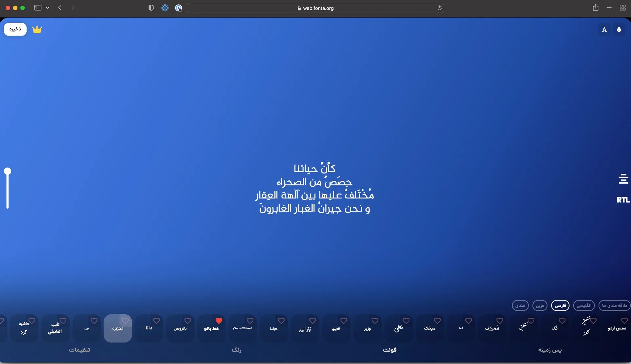Reload the page in Safari
This screenshot has width=631, height=364.
[x=439, y=8]
